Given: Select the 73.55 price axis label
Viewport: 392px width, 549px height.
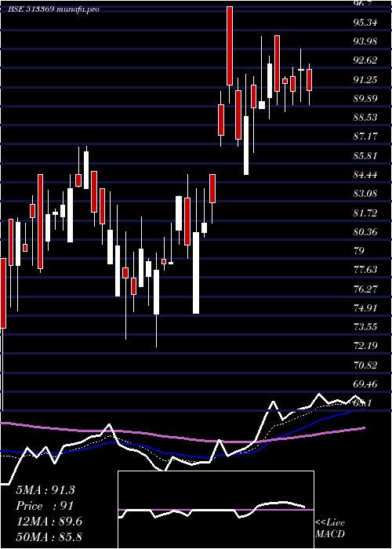Looking at the screenshot, I should tap(366, 327).
